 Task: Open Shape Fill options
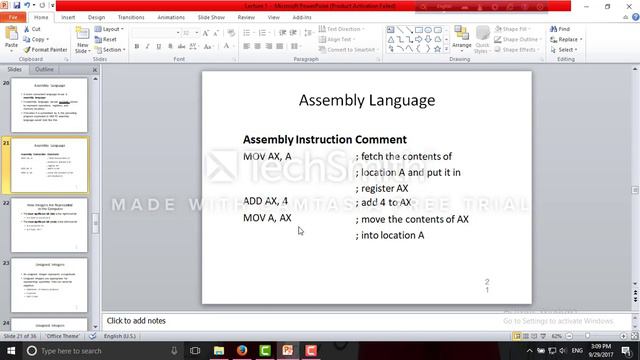click(512, 29)
